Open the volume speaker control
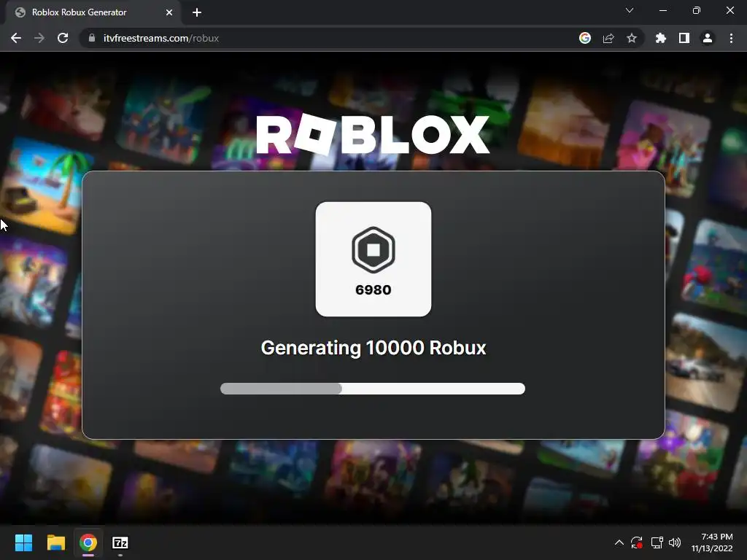 point(675,542)
